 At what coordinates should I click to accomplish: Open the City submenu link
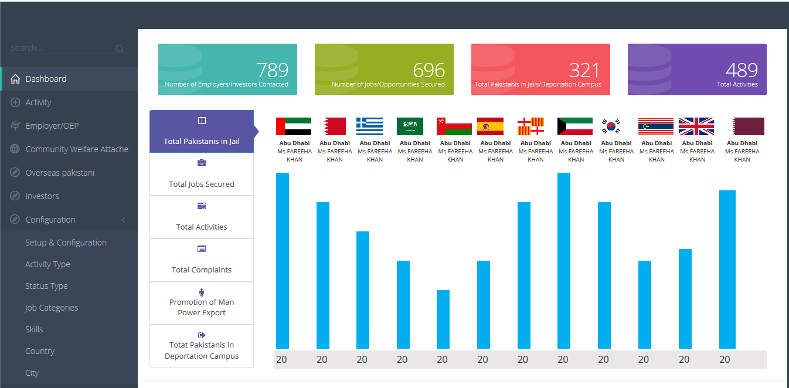(x=32, y=373)
